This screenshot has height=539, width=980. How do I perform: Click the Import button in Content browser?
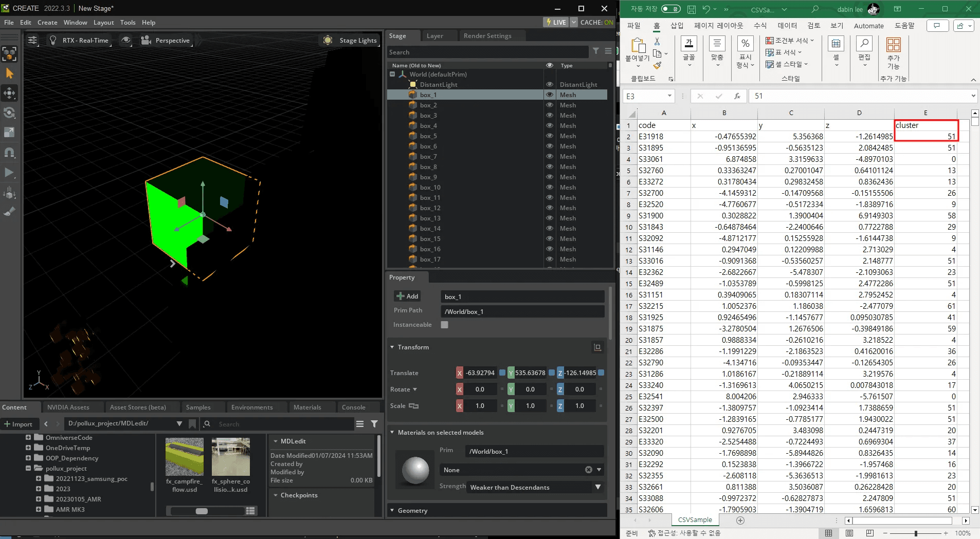[x=18, y=424]
